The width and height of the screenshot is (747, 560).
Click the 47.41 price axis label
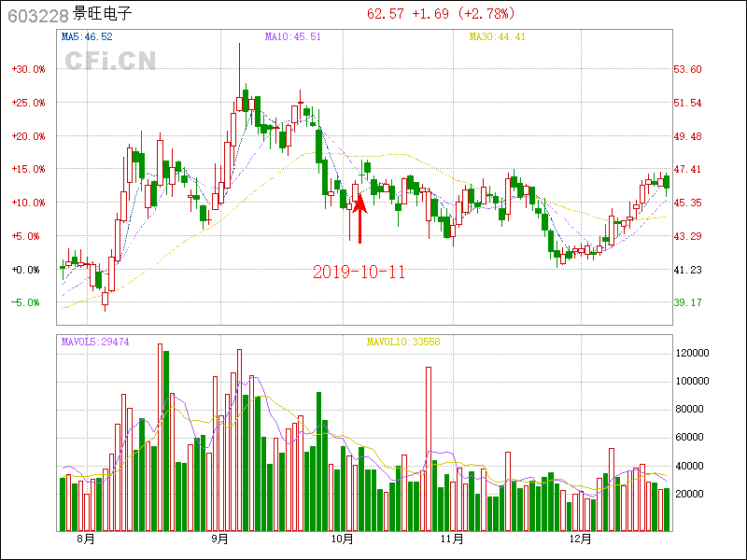687,170
